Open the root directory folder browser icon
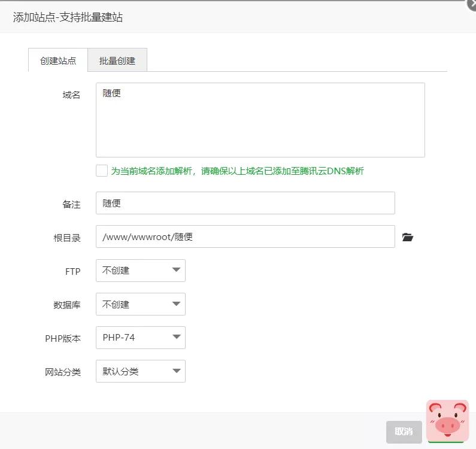Viewport: 476px width, 449px height. (407, 237)
